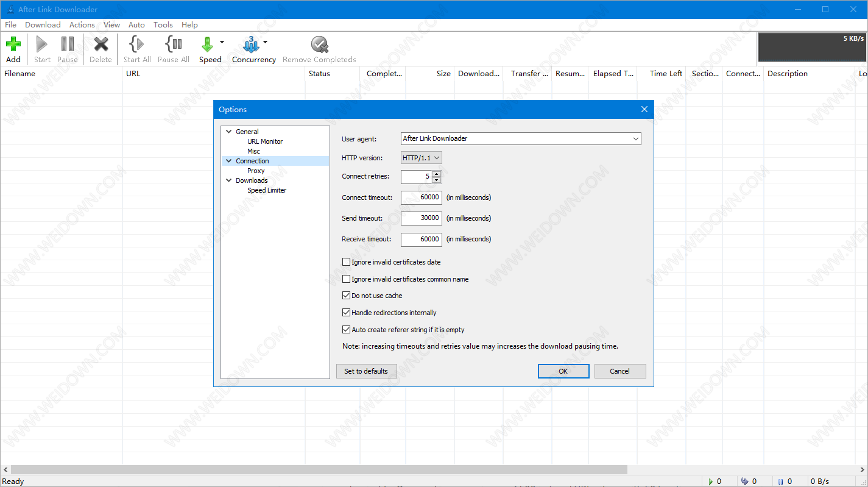Click the Description column header
Screen dimensions: 868x487
pos(810,74)
